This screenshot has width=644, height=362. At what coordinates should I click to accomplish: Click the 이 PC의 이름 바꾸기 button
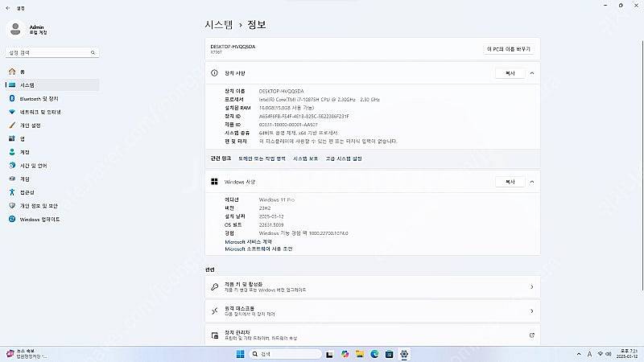509,49
